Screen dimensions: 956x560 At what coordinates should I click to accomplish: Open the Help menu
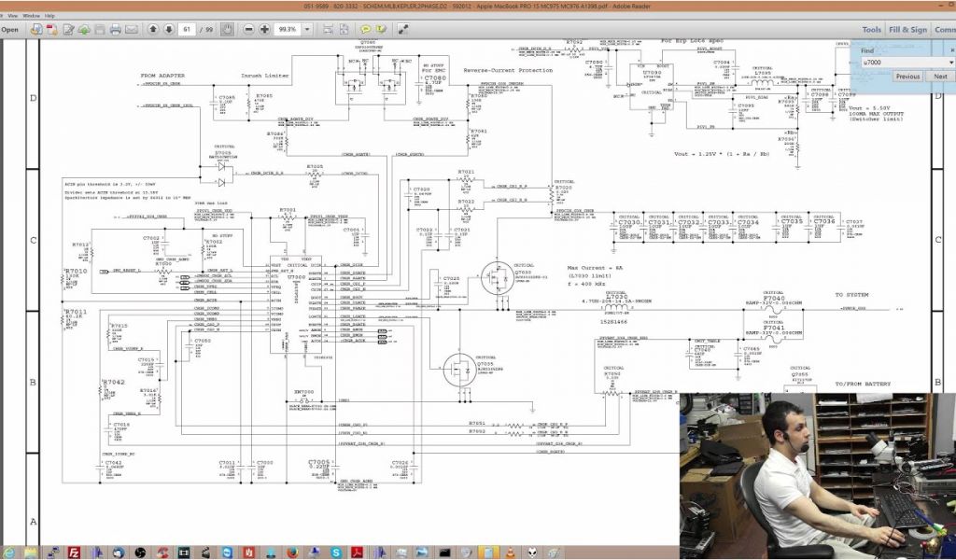coord(49,16)
